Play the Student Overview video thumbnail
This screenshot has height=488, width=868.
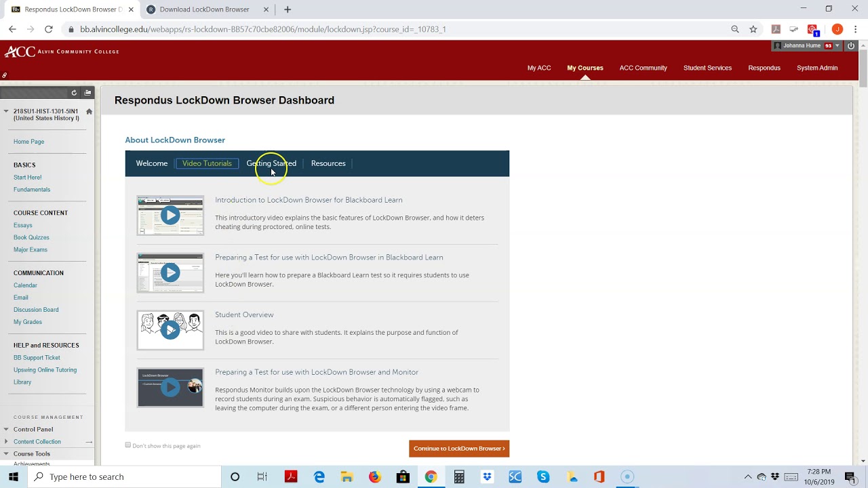pos(170,330)
